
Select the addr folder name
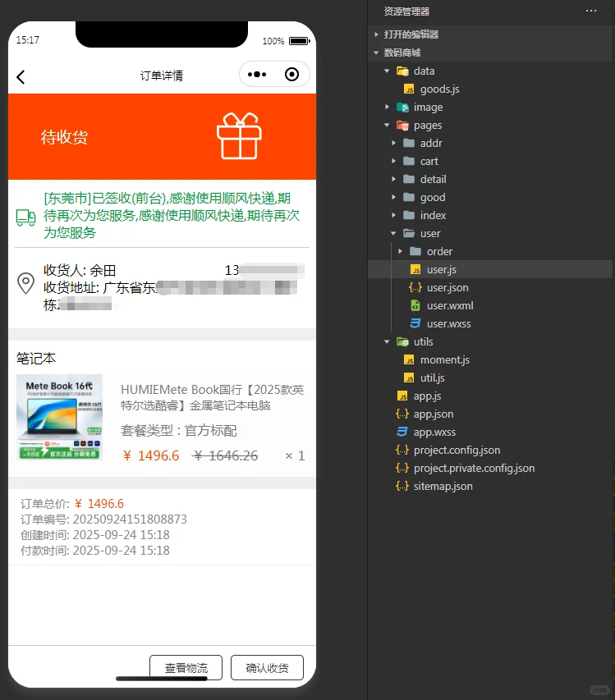click(431, 143)
